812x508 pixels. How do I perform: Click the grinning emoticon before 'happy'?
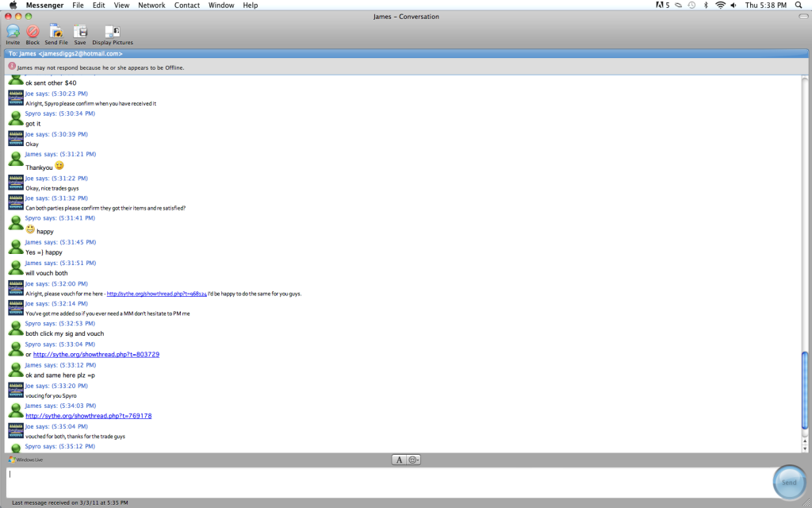click(30, 229)
